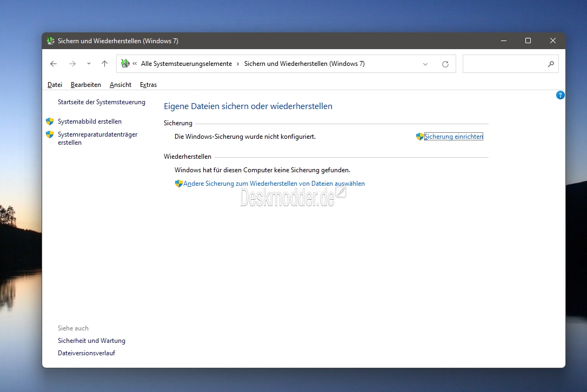
Task: Focus the Control Panel search box
Action: [x=511, y=64]
